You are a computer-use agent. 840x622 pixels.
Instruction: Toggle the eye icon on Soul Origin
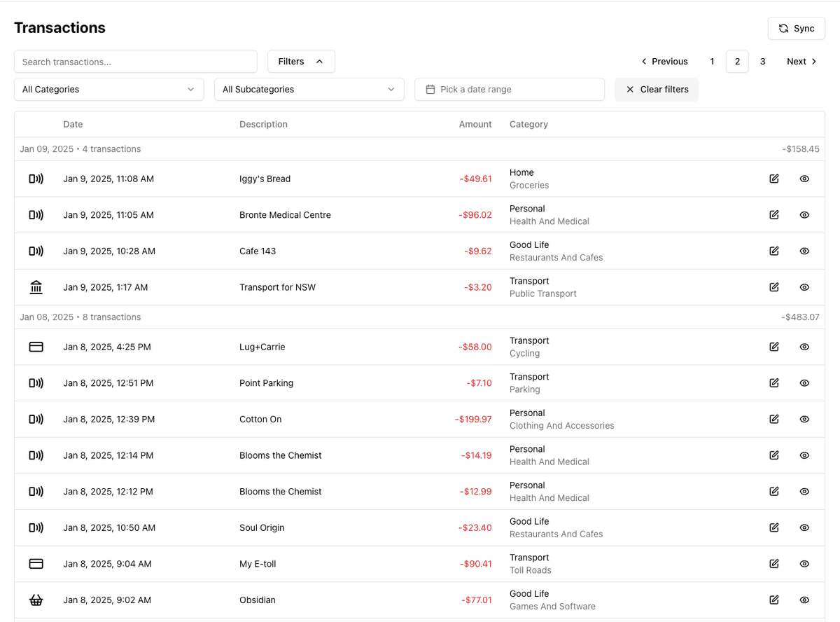click(x=804, y=527)
